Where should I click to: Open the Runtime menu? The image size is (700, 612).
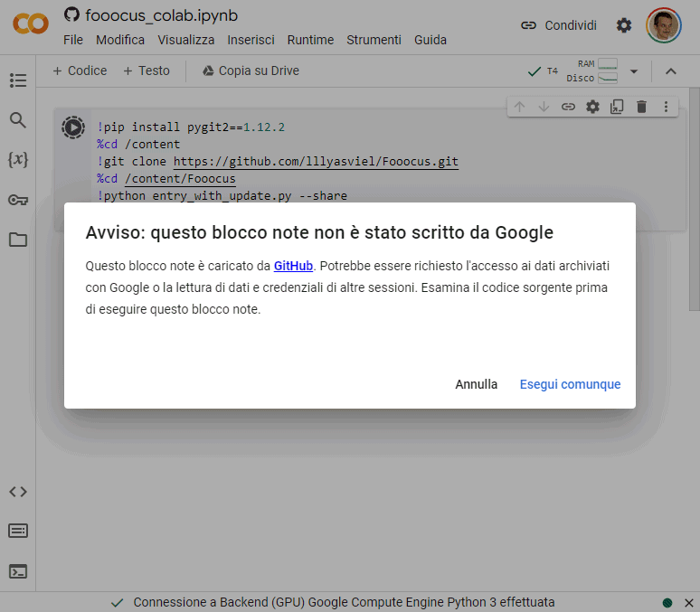click(x=310, y=40)
